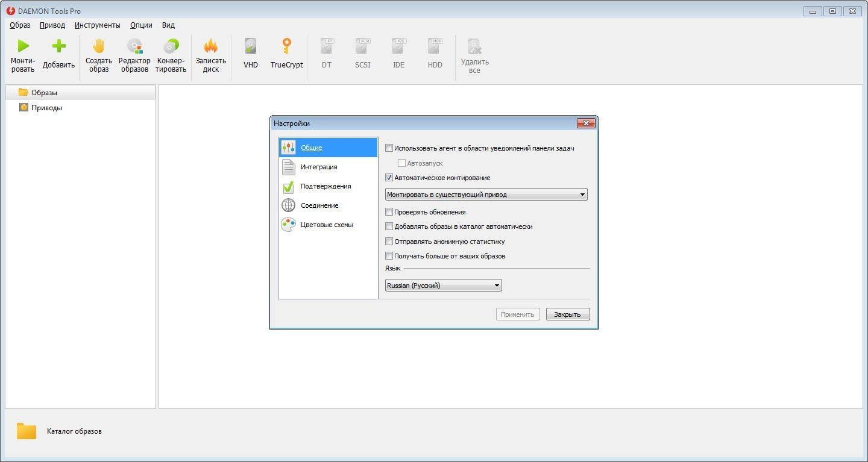Open the Опции menu

coord(141,25)
